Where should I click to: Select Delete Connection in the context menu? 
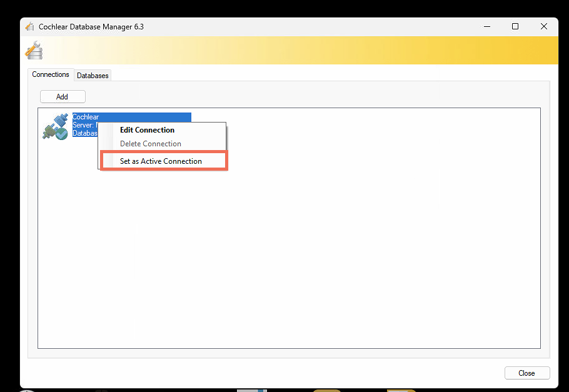(150, 144)
